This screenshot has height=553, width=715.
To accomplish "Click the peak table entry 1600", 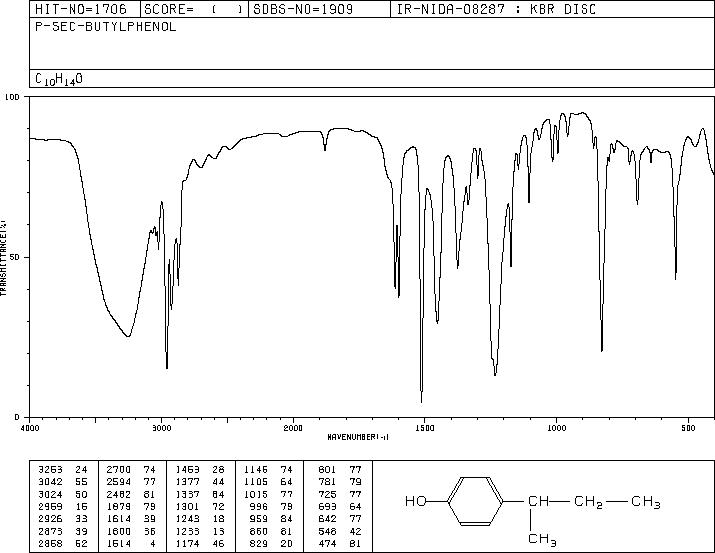I will click(119, 531).
